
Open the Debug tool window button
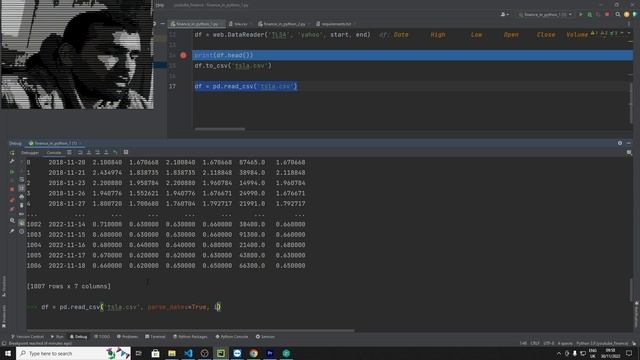coord(78,337)
